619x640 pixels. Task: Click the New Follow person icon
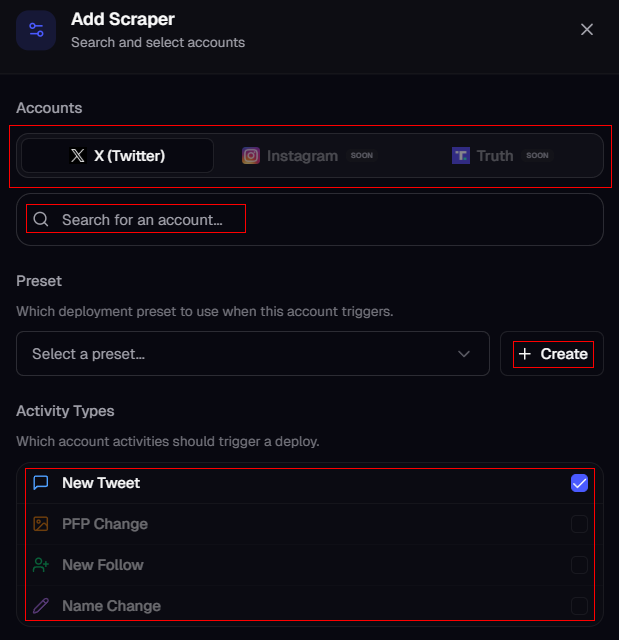41,565
